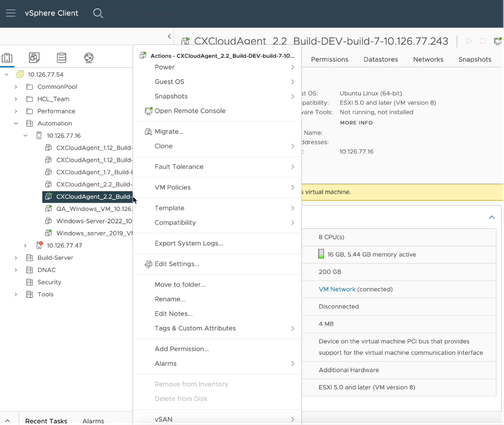Open the Fault Tolerance submenu
Viewport: 504px width, 425px height.
[217, 167]
